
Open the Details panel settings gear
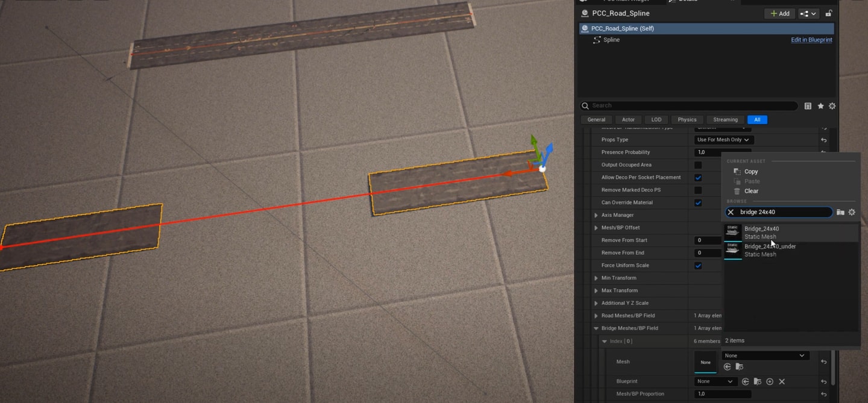832,106
